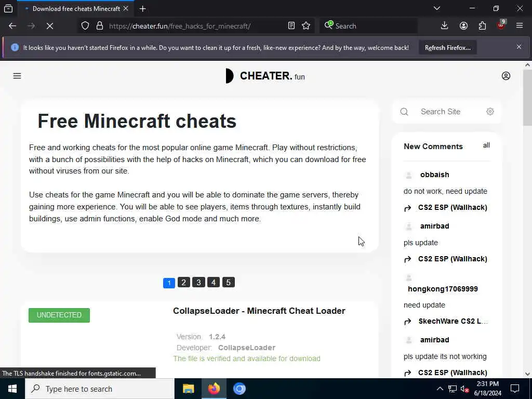Click the UNDETECTED green badge
Viewport: 532px width, 399px height.
click(59, 315)
